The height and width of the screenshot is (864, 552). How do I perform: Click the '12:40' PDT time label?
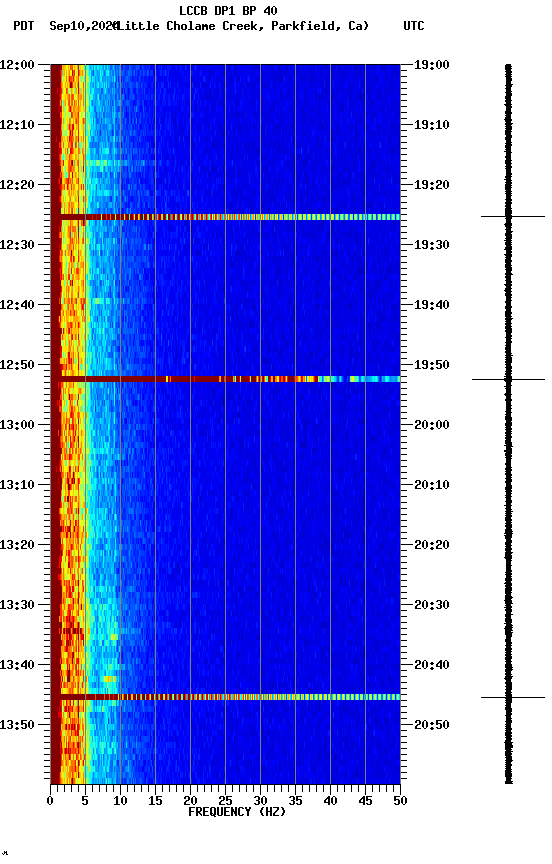point(17,305)
